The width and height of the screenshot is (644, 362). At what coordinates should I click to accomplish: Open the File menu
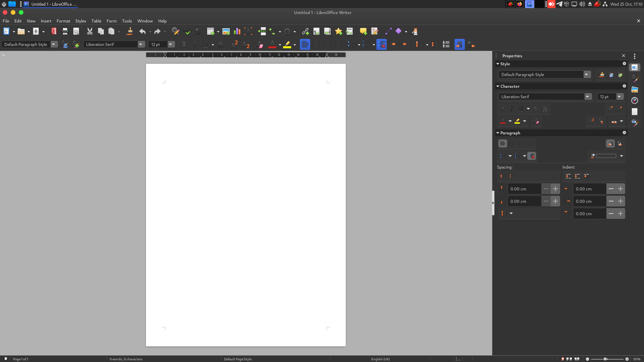pos(6,21)
